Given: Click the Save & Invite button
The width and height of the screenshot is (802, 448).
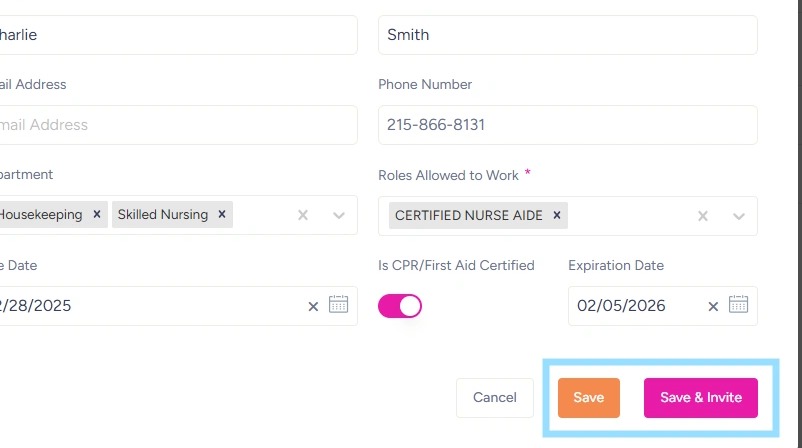Looking at the screenshot, I should [x=700, y=397].
